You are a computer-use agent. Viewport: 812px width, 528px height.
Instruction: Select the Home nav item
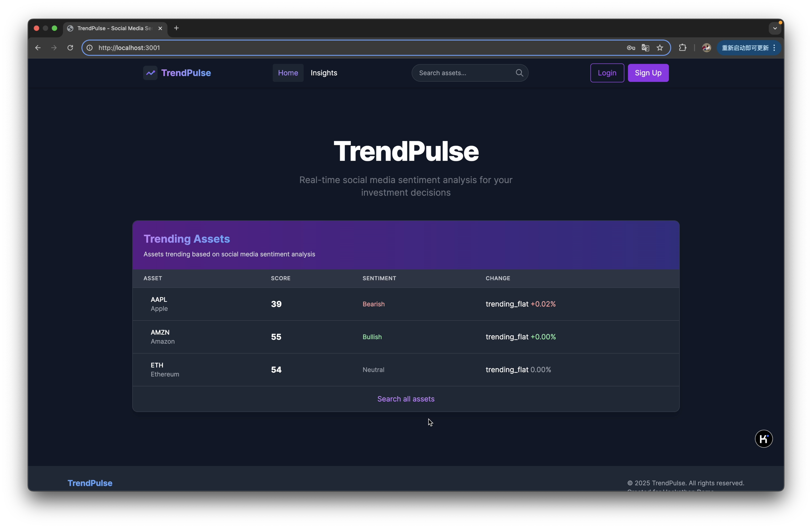[288, 73]
